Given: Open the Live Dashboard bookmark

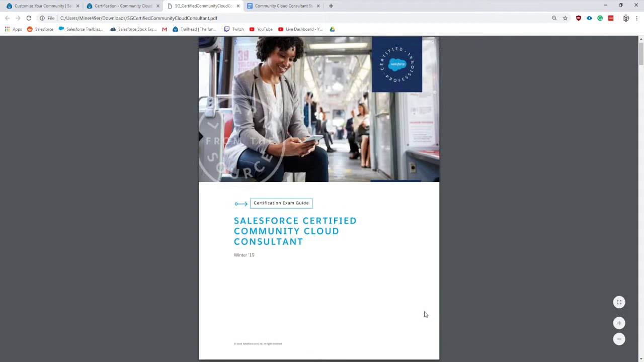Looking at the screenshot, I should point(300,29).
